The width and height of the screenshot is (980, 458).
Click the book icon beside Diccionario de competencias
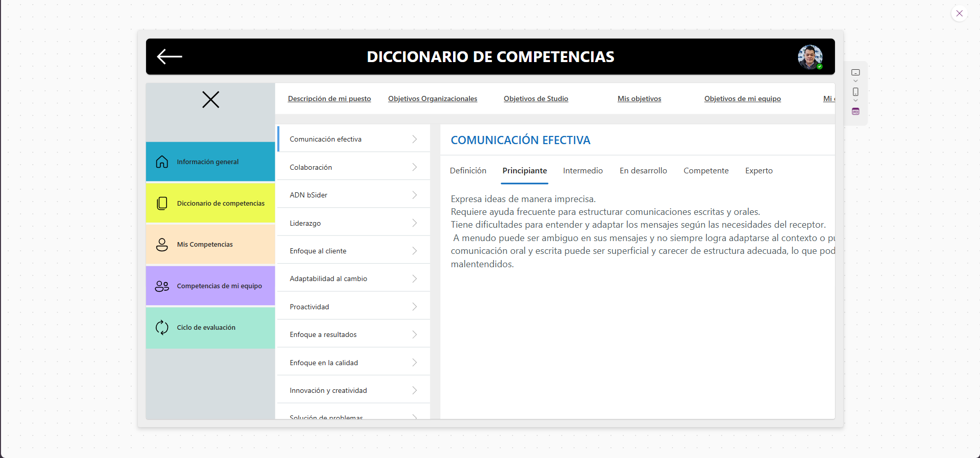pos(162,203)
